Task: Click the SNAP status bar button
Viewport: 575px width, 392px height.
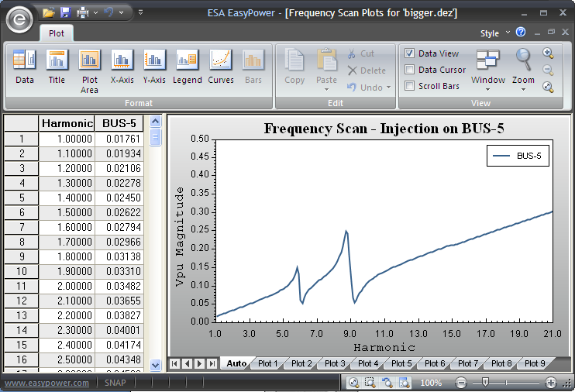Action: coord(117,383)
